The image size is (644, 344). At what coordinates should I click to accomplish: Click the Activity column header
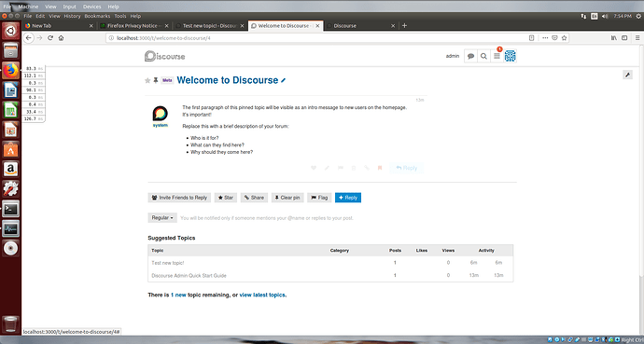tap(486, 250)
